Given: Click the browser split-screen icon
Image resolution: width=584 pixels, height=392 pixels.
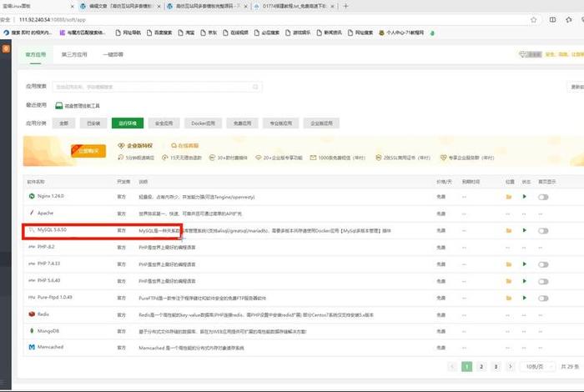Looking at the screenshot, I should pos(552,20).
